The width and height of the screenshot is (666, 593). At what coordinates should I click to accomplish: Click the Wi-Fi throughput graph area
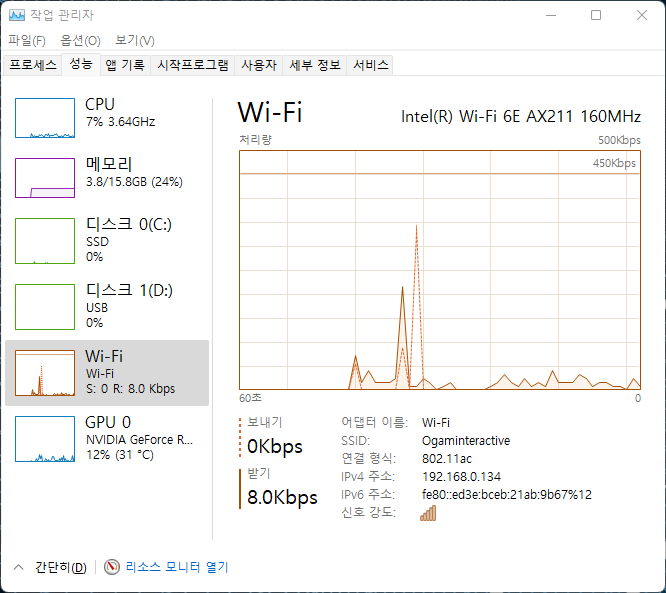point(440,270)
